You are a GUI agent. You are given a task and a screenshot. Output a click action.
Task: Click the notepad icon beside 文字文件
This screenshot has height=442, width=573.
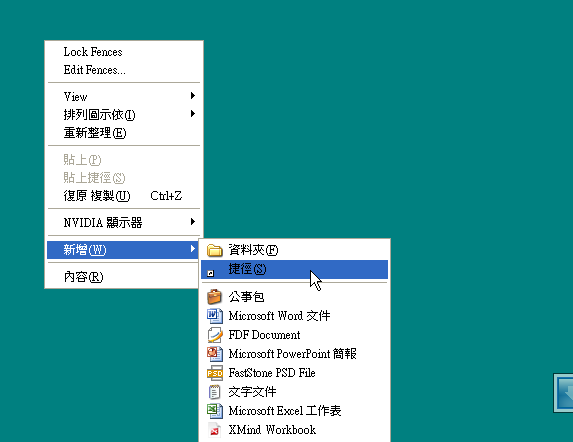215,392
